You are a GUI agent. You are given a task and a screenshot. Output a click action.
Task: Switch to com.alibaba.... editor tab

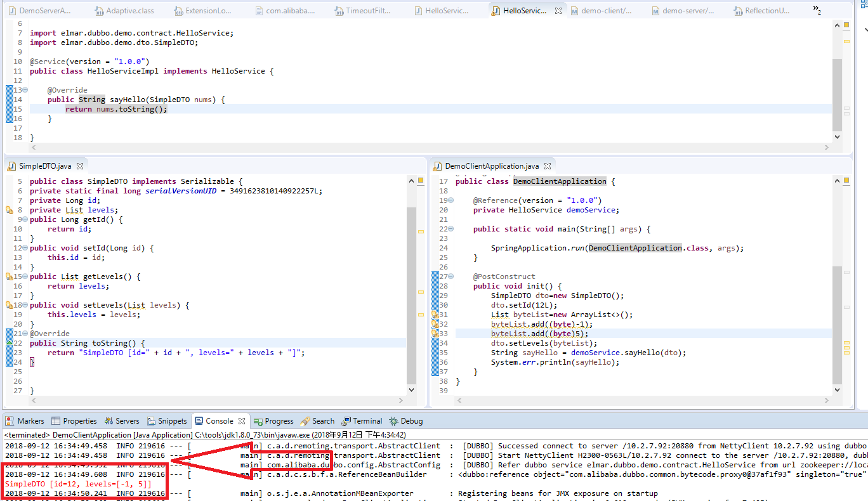[x=286, y=11]
